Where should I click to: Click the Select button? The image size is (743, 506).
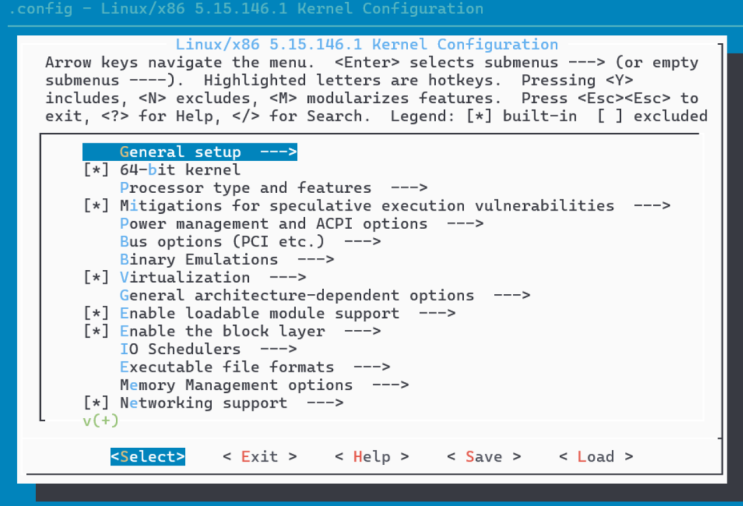[x=148, y=457]
